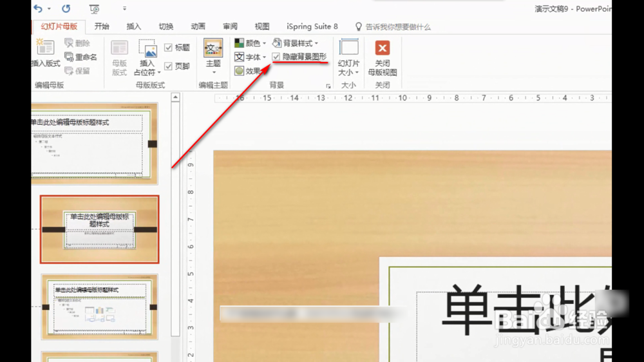Switch to the 切换 tab
644x362 pixels.
(166, 26)
